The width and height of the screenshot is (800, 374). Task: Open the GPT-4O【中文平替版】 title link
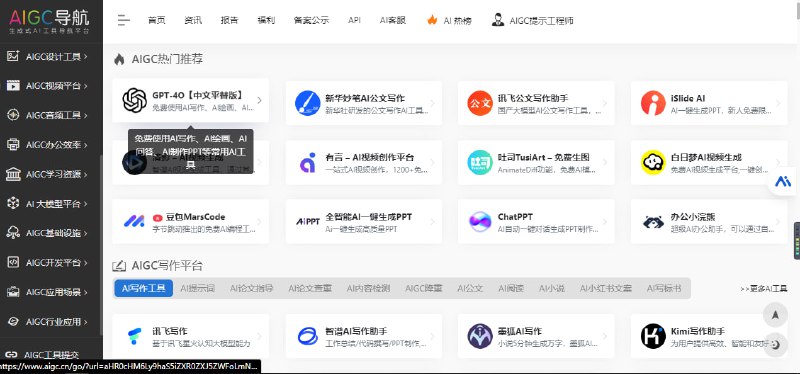197,95
